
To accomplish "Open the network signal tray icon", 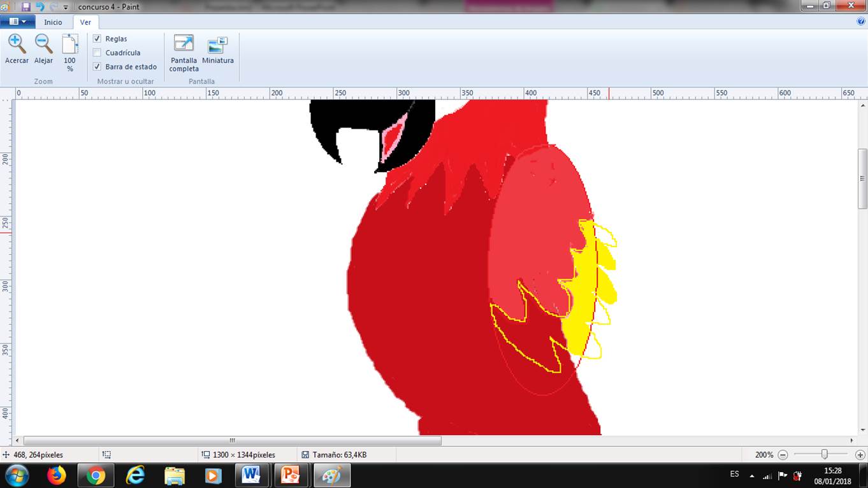I will click(x=767, y=475).
